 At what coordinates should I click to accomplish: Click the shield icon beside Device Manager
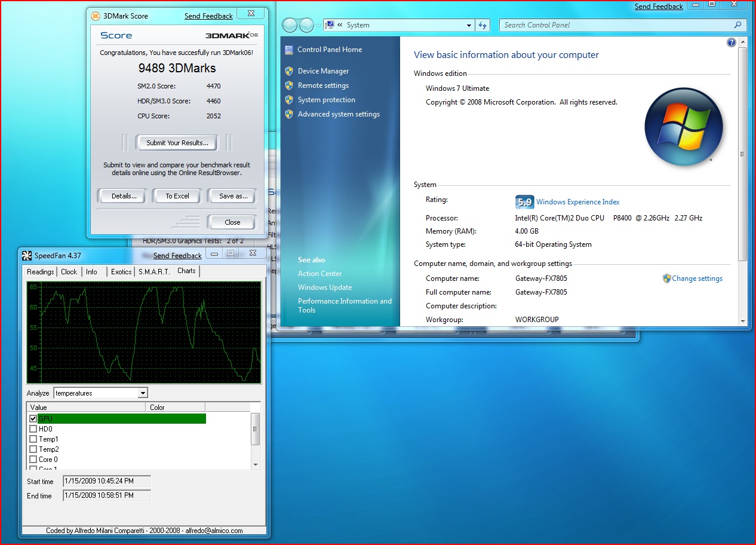pos(289,71)
